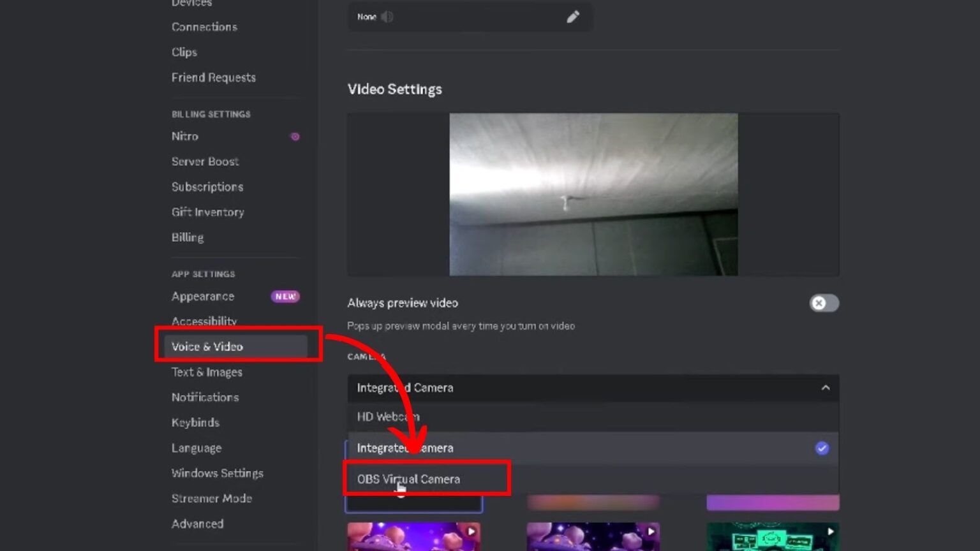Select the orange gradient background swatch
The width and height of the screenshot is (980, 551).
[x=593, y=502]
